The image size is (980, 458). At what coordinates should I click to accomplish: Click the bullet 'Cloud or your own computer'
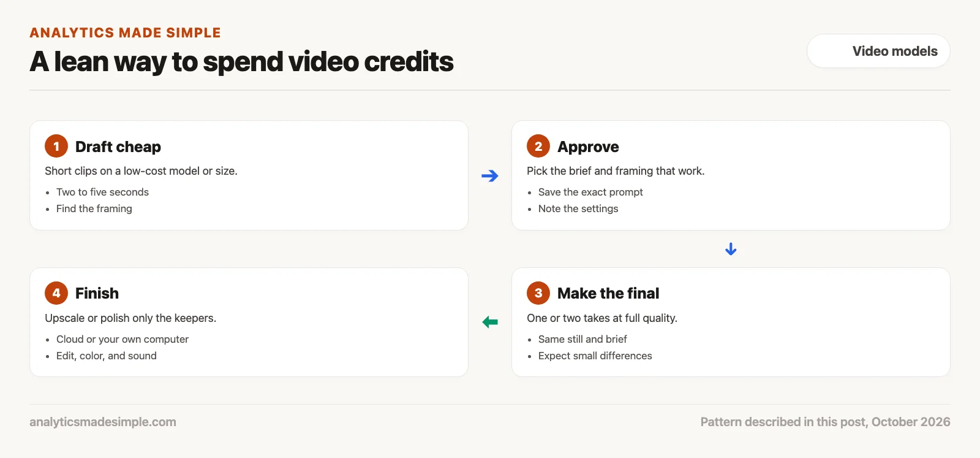coord(123,339)
